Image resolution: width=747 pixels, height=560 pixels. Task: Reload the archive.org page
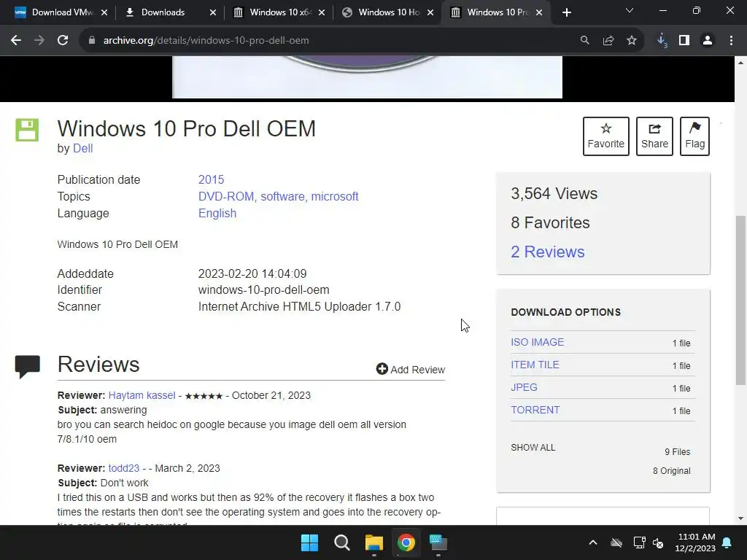tap(63, 41)
